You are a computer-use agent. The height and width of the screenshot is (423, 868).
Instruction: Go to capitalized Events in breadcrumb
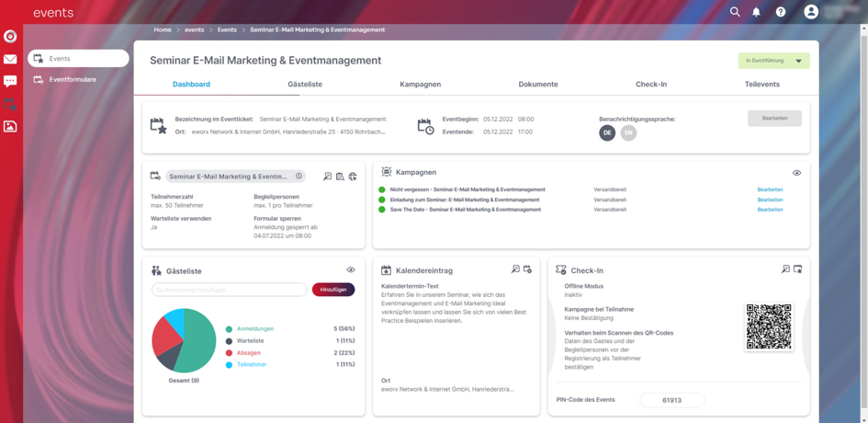227,30
